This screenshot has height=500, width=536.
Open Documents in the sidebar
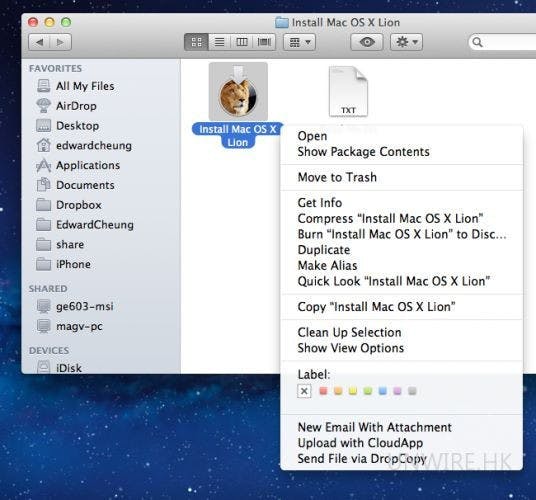[75, 185]
